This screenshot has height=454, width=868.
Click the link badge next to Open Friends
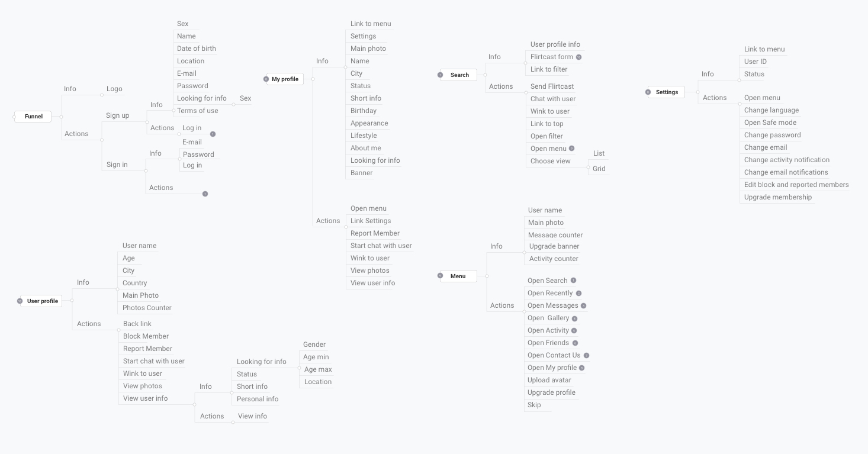coord(575,343)
